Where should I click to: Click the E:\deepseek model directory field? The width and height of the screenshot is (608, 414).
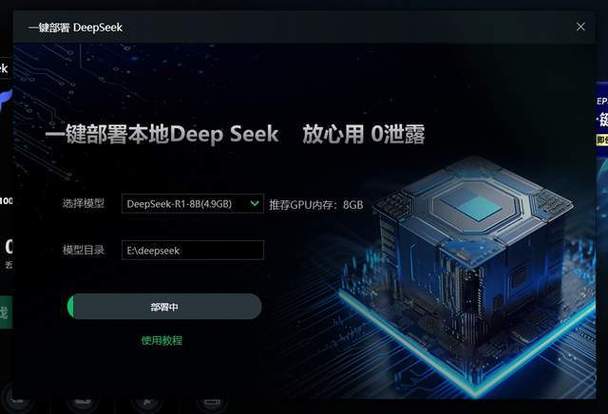[192, 250]
